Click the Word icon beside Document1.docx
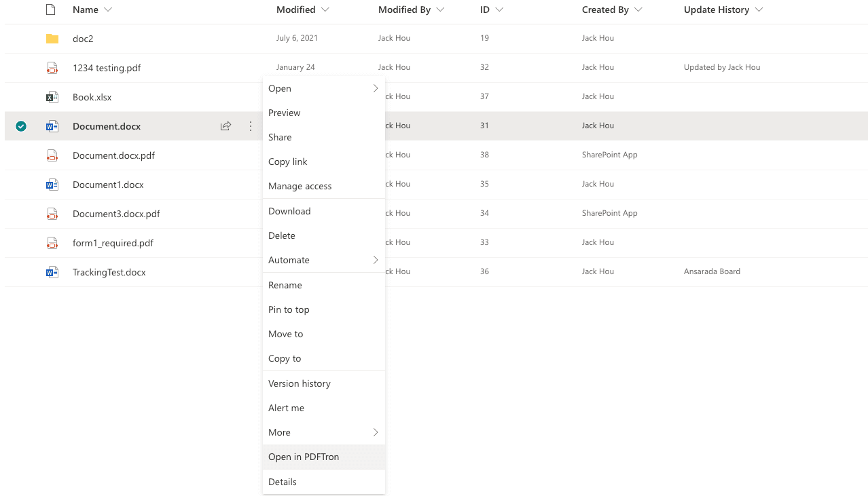Screen dimensions: 868x496 [x=52, y=185]
